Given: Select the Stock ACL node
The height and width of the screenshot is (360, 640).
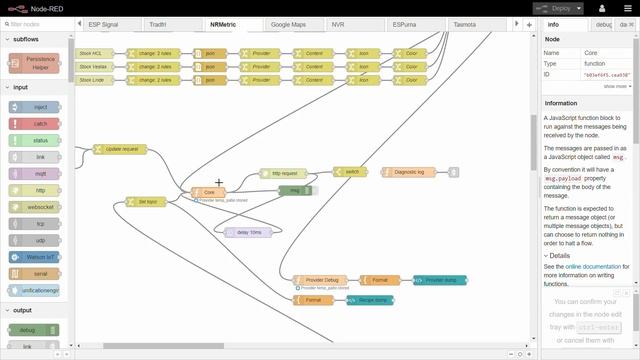Looking at the screenshot, I should pyautogui.click(x=94, y=53).
